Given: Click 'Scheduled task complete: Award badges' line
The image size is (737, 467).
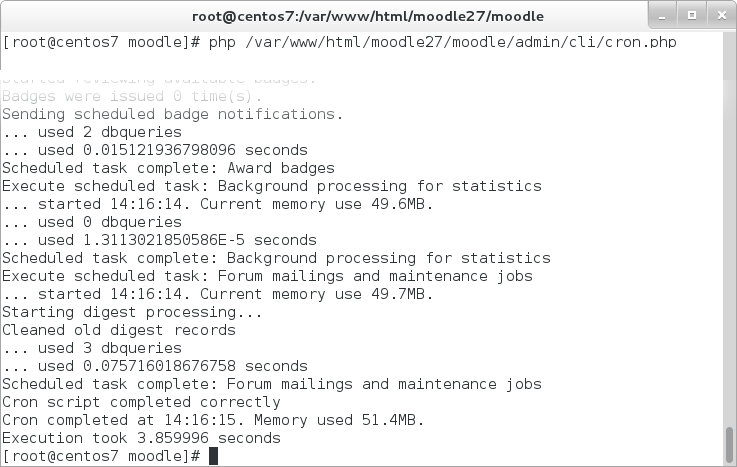Looking at the screenshot, I should (168, 168).
